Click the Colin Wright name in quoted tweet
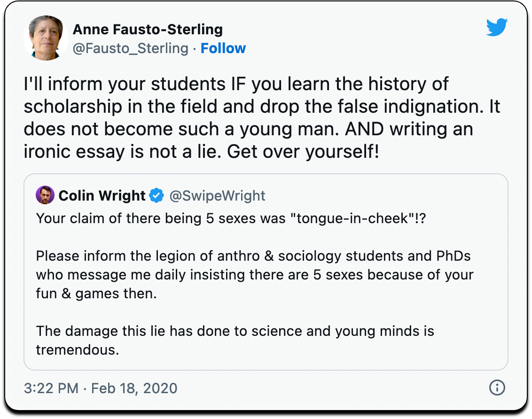Image resolution: width=532 pixels, height=419 pixels. [102, 195]
